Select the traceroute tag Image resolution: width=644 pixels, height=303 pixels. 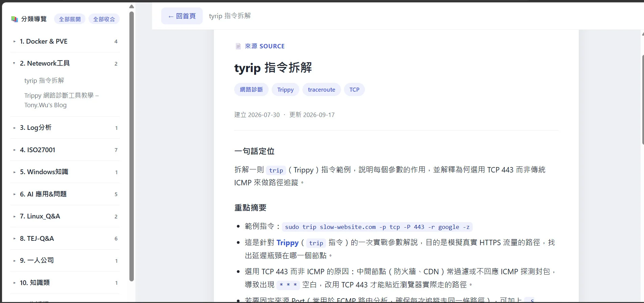pyautogui.click(x=321, y=90)
